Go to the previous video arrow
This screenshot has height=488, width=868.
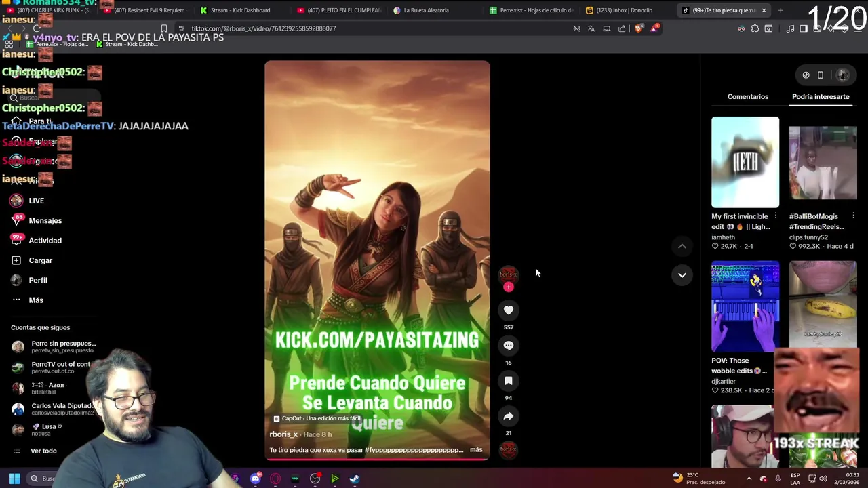[x=682, y=246]
